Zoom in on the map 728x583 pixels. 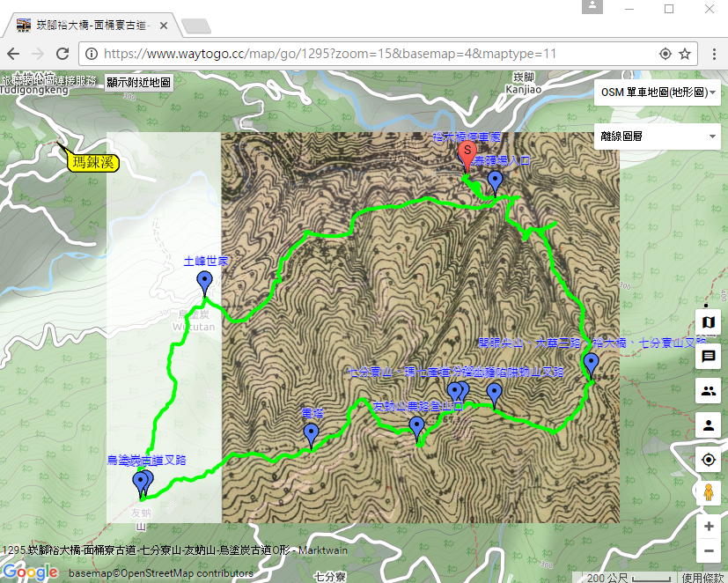[709, 527]
